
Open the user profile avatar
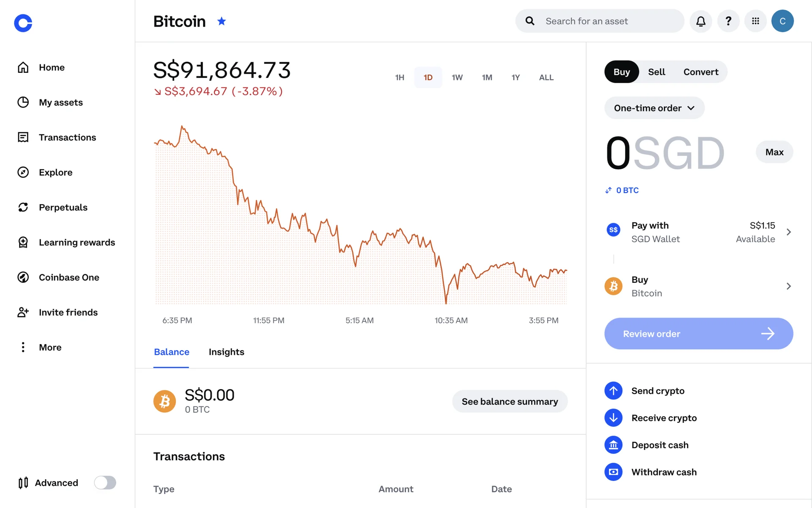pyautogui.click(x=782, y=21)
